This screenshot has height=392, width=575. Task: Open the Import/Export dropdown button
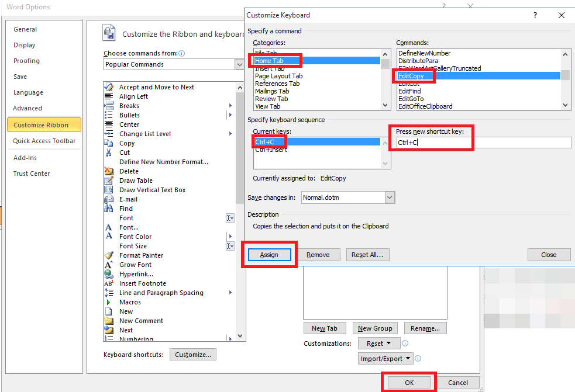(x=386, y=358)
